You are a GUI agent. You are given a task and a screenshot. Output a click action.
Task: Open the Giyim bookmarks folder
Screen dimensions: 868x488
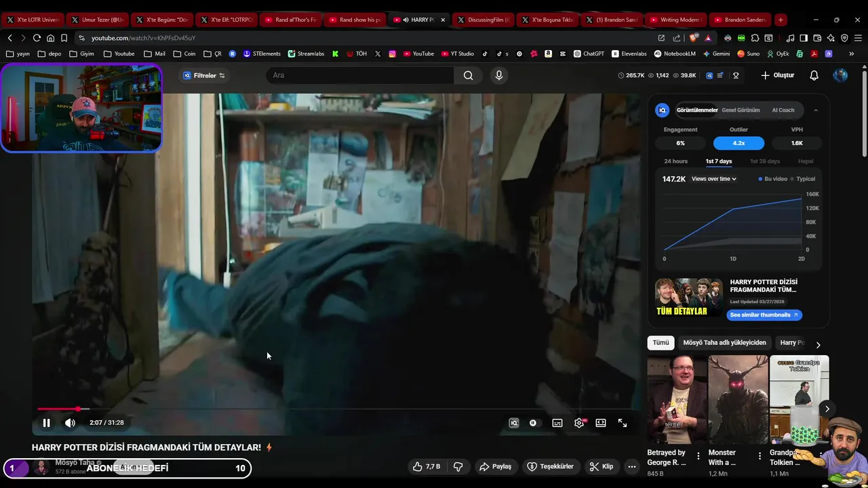(x=81, y=54)
